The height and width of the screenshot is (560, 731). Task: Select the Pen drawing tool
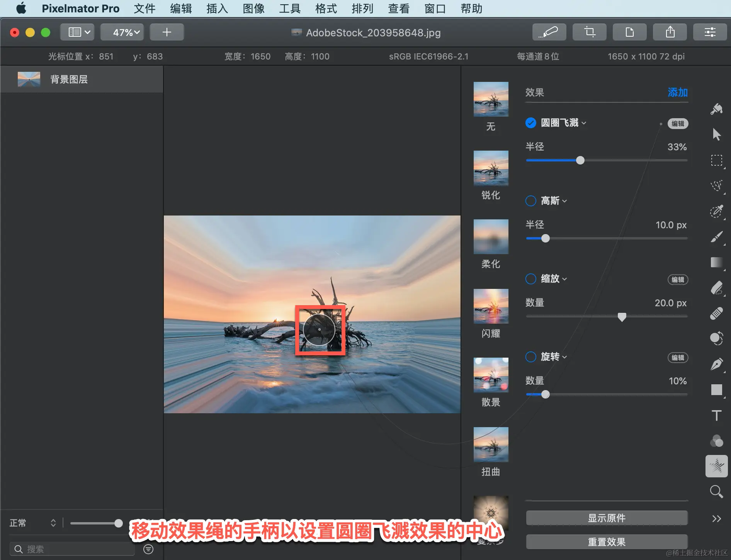click(x=717, y=364)
